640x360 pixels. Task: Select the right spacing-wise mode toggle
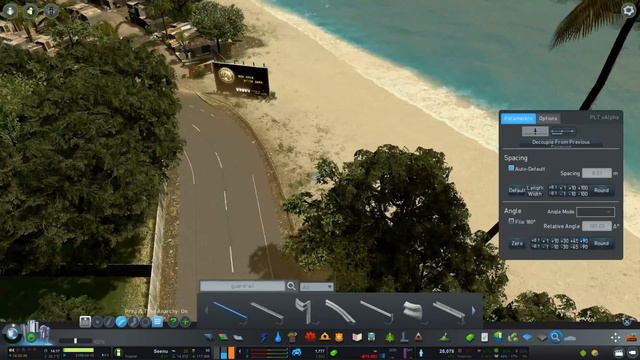tap(563, 131)
